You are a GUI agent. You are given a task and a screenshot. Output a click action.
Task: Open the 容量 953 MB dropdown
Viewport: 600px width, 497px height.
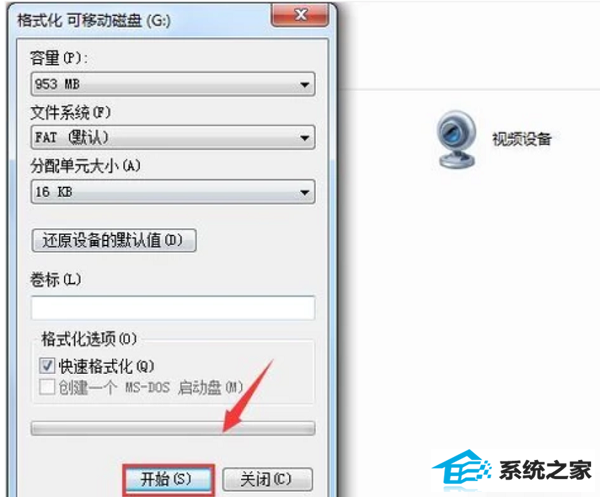pyautogui.click(x=173, y=84)
